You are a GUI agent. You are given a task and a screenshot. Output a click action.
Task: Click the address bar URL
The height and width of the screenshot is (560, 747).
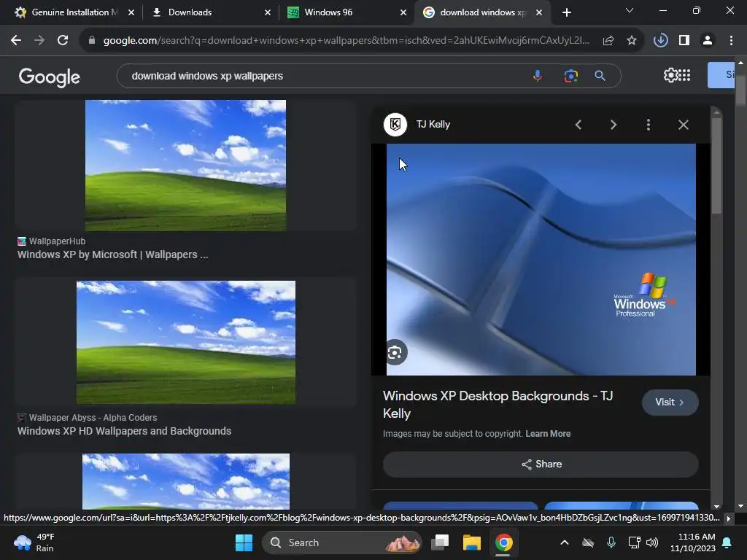click(x=346, y=41)
